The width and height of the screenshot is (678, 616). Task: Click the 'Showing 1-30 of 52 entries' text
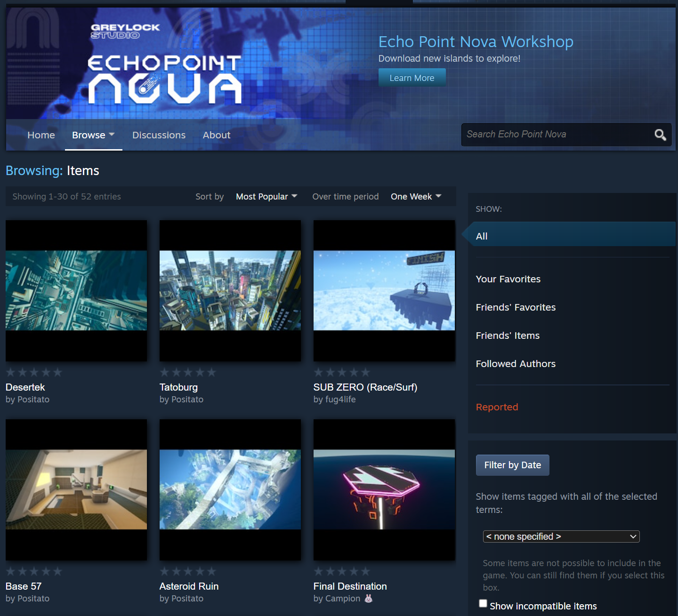(x=66, y=197)
